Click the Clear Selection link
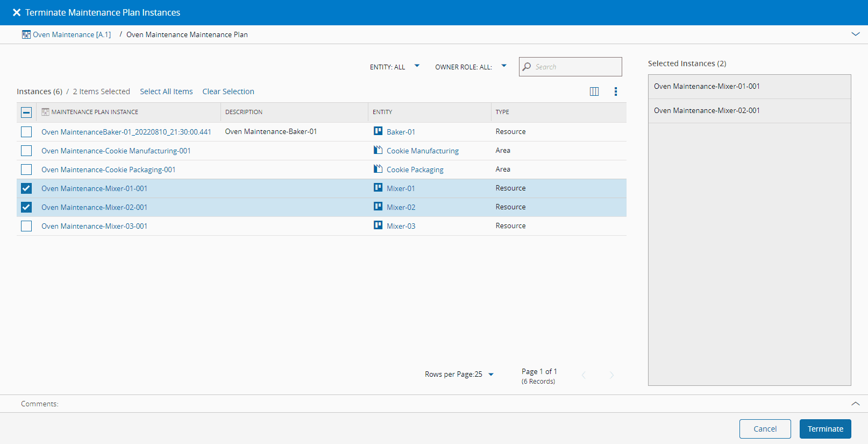Viewport: 868px width, 444px height. point(228,91)
